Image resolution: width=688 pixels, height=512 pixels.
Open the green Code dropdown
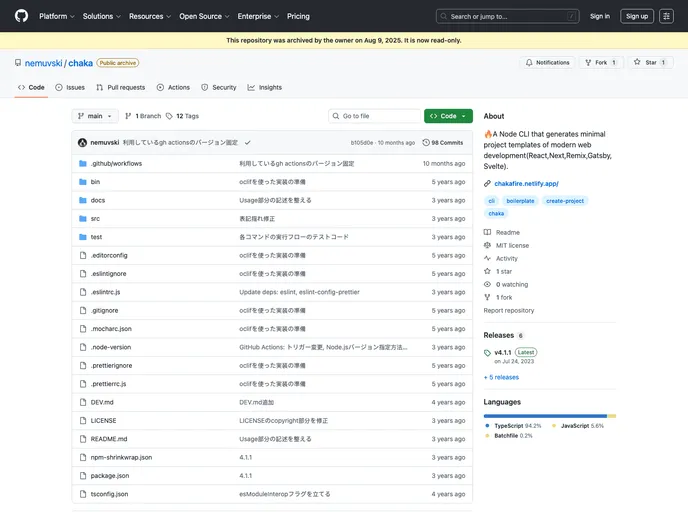point(448,116)
